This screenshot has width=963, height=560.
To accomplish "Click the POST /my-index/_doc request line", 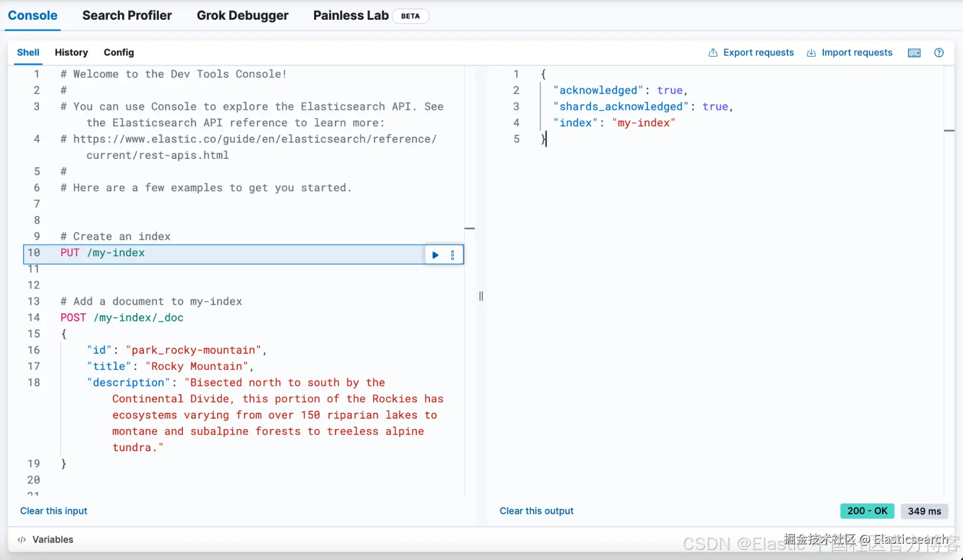I will (x=122, y=318).
